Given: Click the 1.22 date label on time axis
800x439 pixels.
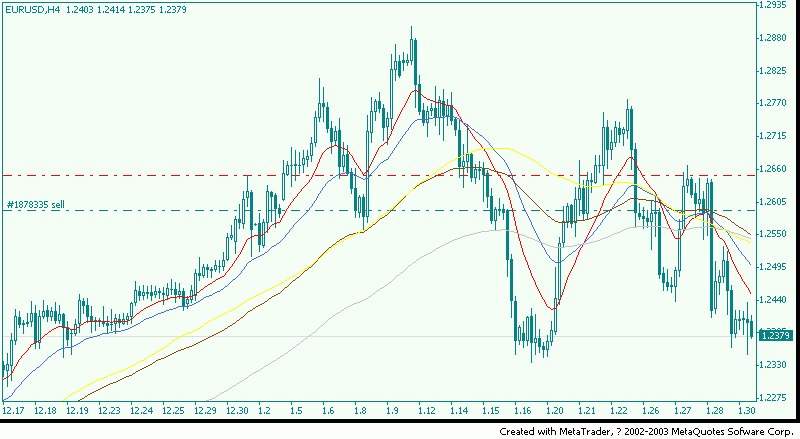Looking at the screenshot, I should pos(619,410).
